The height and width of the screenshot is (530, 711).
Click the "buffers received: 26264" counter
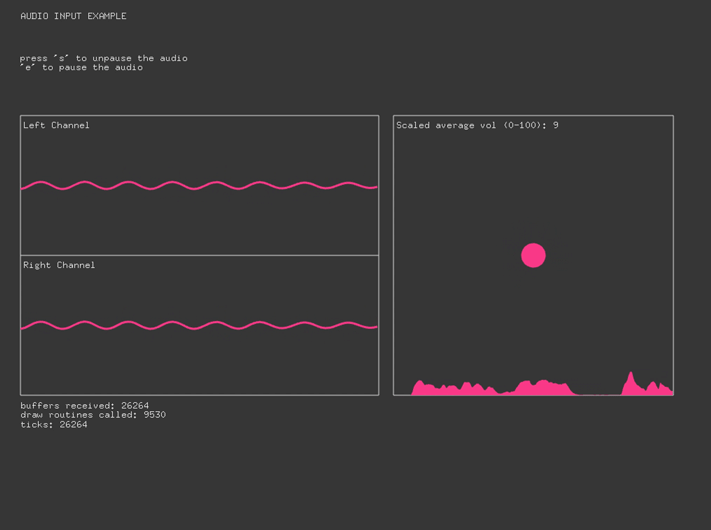84,406
